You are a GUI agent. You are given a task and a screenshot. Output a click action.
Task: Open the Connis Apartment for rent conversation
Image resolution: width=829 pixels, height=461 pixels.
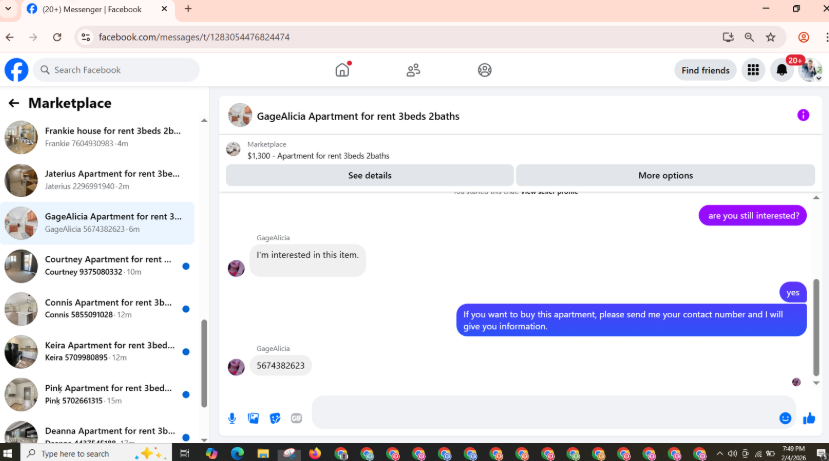point(97,309)
